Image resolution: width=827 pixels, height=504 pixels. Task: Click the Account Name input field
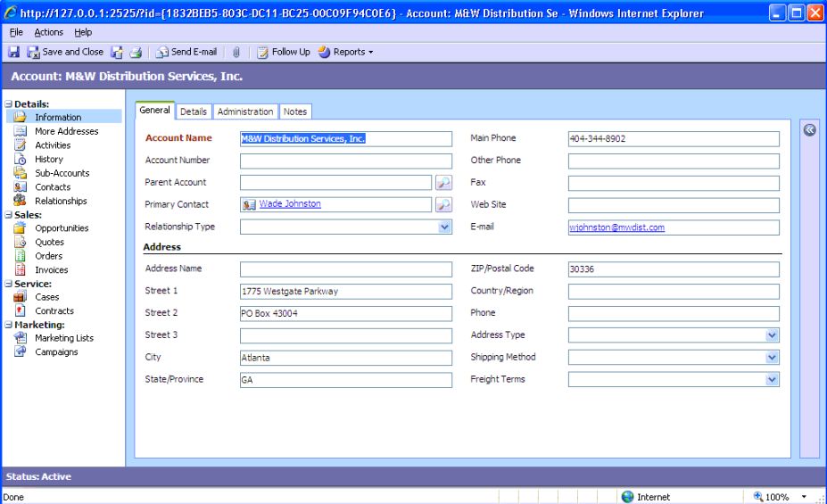346,138
